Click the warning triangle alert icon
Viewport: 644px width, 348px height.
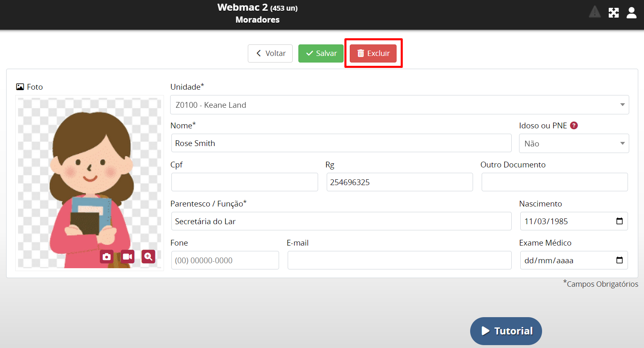coord(595,12)
